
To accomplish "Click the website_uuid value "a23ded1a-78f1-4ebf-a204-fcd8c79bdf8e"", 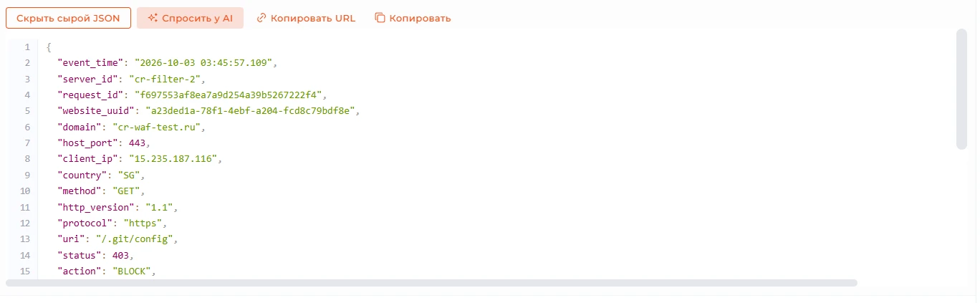I will [250, 111].
